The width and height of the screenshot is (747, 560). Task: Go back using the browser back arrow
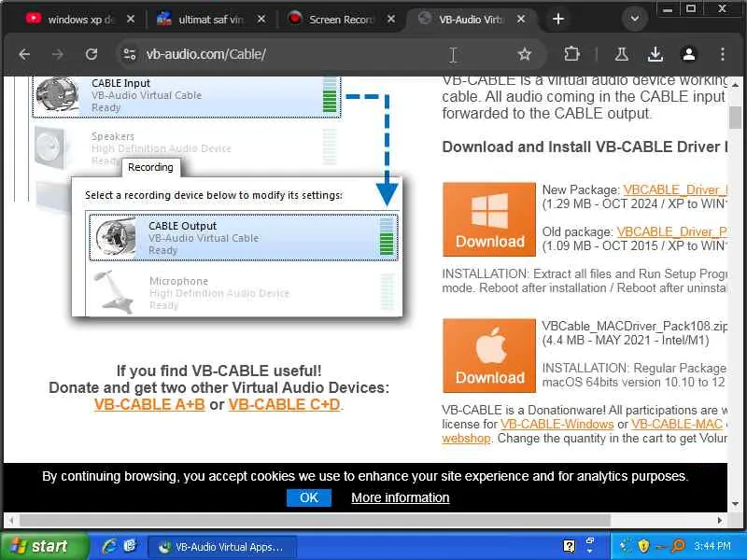[x=24, y=55]
